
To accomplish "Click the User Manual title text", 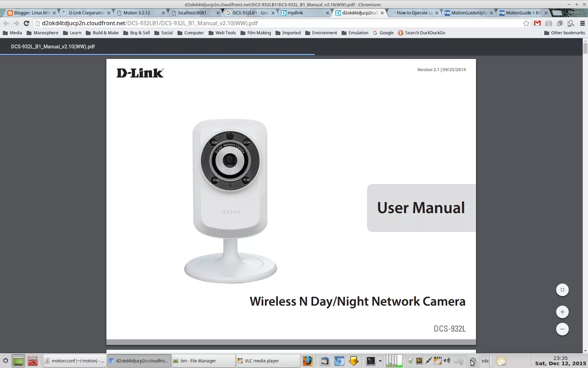I will coord(421,208).
